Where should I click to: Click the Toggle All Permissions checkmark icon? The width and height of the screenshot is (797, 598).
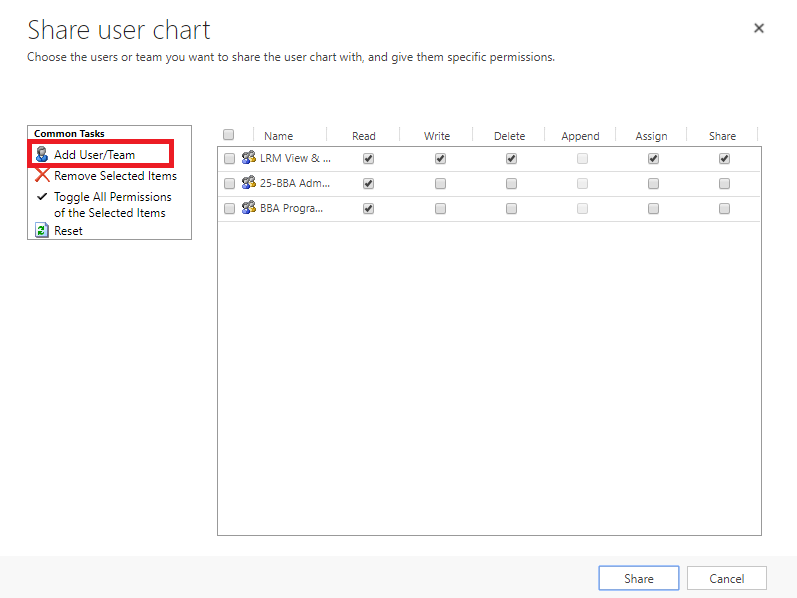(42, 197)
